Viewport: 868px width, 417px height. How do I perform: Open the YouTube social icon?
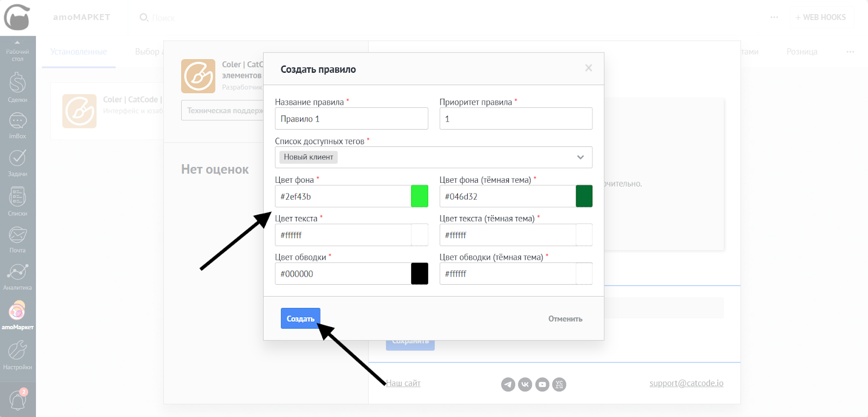(x=542, y=384)
